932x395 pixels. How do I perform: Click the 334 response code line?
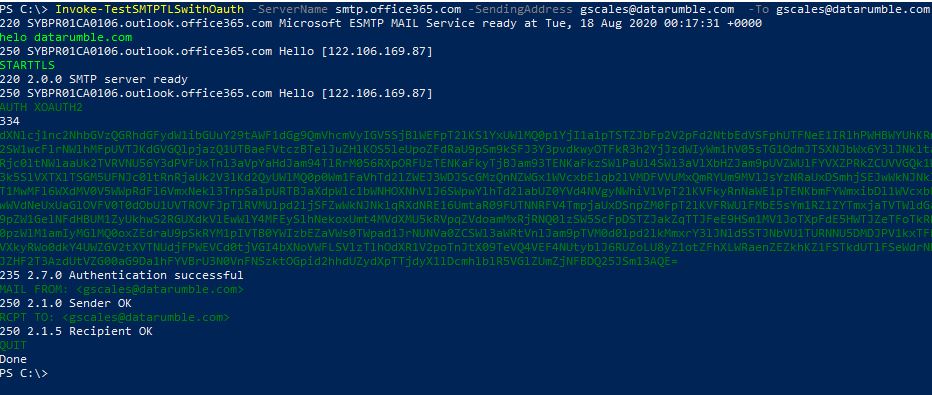click(x=10, y=121)
